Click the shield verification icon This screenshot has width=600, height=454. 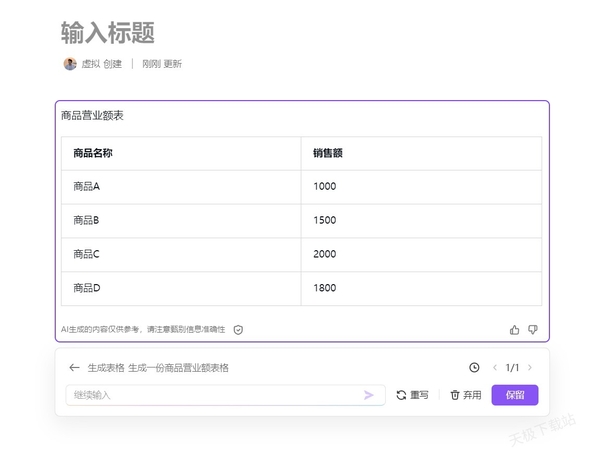pos(238,329)
